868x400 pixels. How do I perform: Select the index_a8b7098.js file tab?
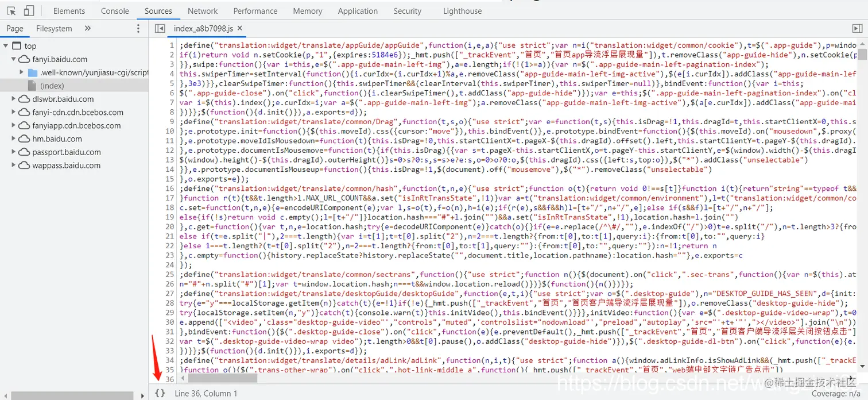coord(204,28)
